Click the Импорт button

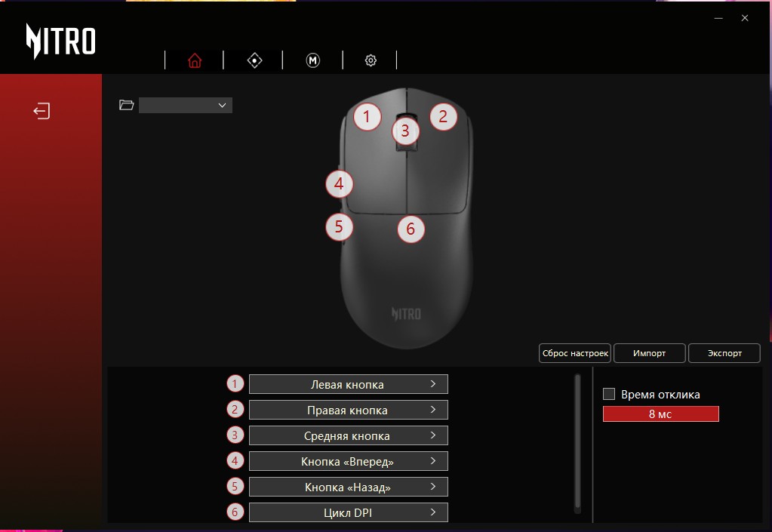coord(650,353)
